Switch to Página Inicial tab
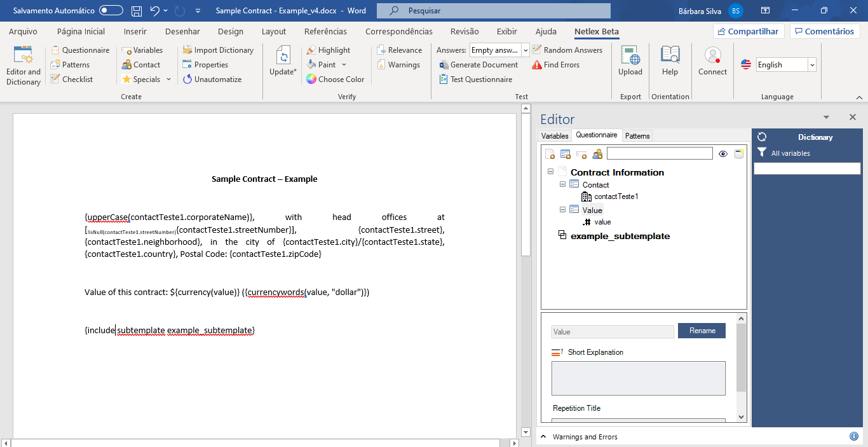The width and height of the screenshot is (868, 447). coord(81,31)
